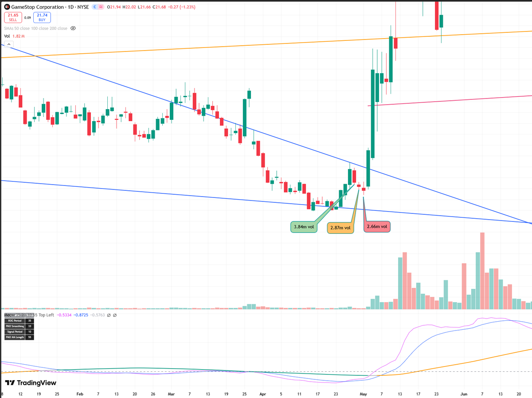This screenshot has width=532, height=398.
Task: Select the SMAs 50 100 200 close legend
Action: [x=36, y=28]
